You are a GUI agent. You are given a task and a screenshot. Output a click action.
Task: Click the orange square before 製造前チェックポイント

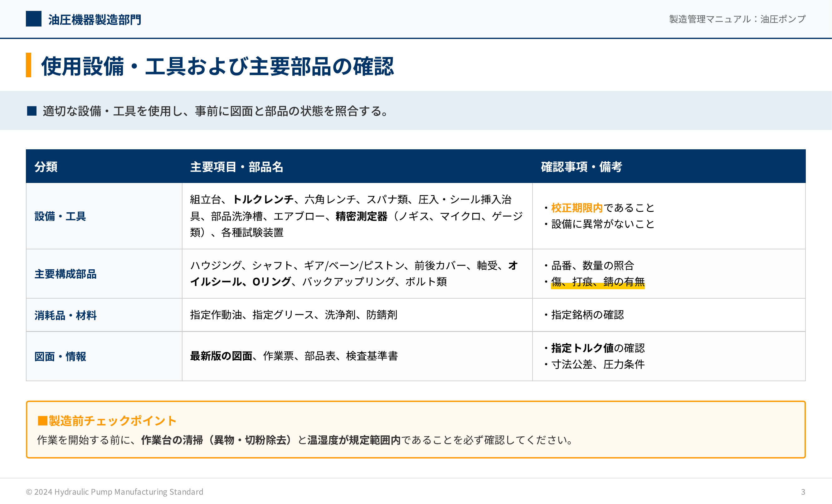click(42, 421)
